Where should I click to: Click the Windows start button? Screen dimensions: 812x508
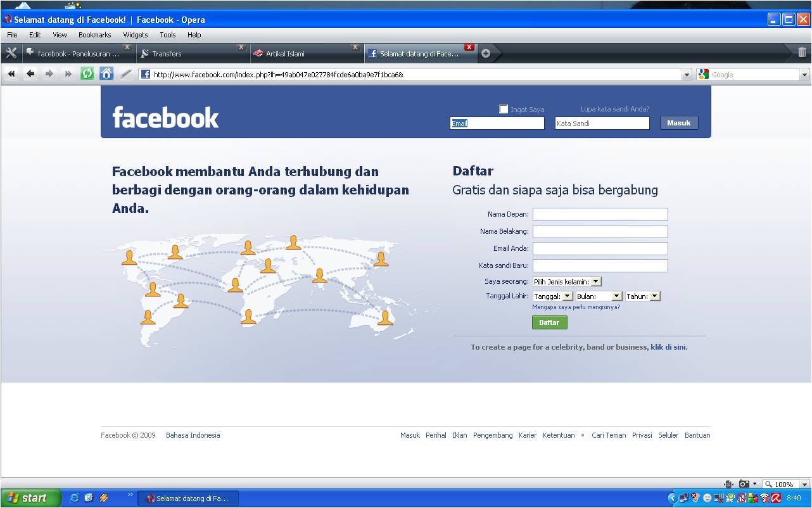click(x=30, y=498)
